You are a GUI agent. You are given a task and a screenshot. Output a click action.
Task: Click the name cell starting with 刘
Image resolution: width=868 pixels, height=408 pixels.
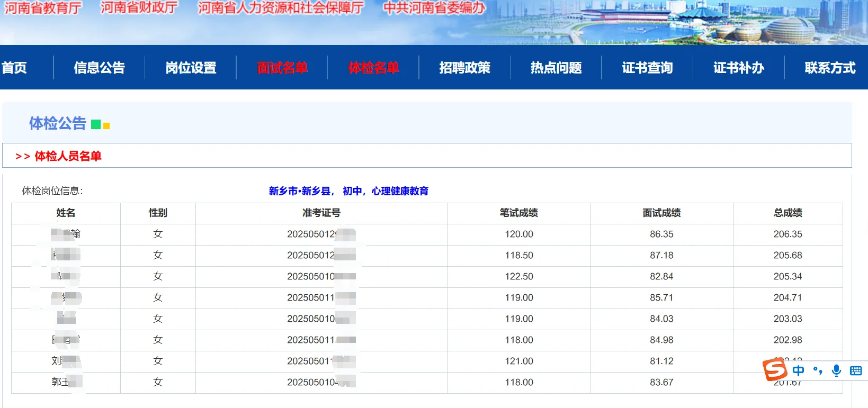(x=66, y=361)
